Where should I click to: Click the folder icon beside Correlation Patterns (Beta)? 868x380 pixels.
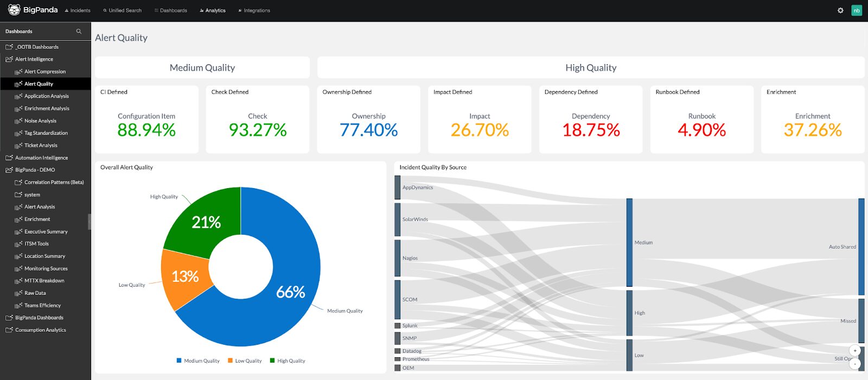(18, 182)
